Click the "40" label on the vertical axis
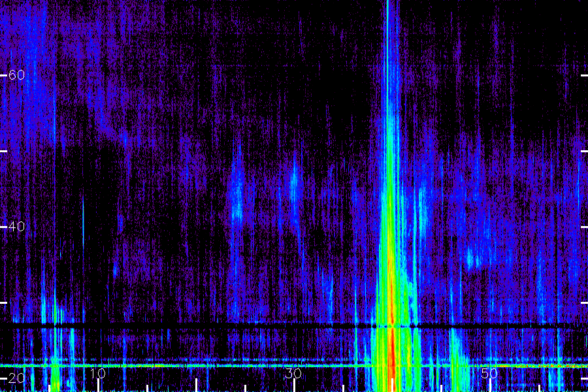 coord(16,227)
